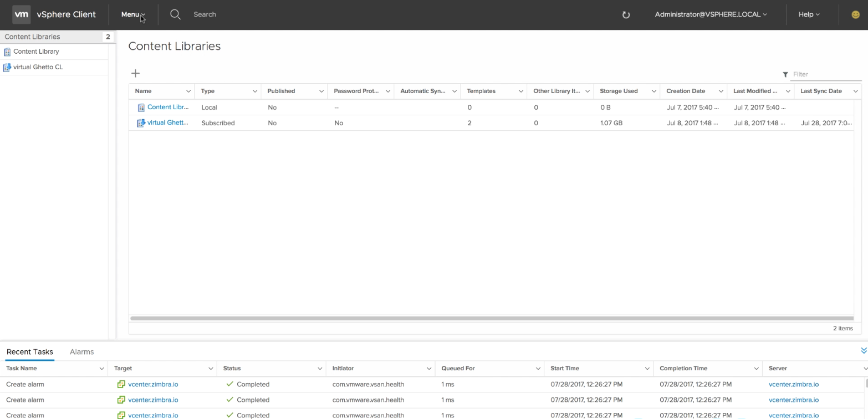Open the Content Libr... link in the table

click(168, 107)
